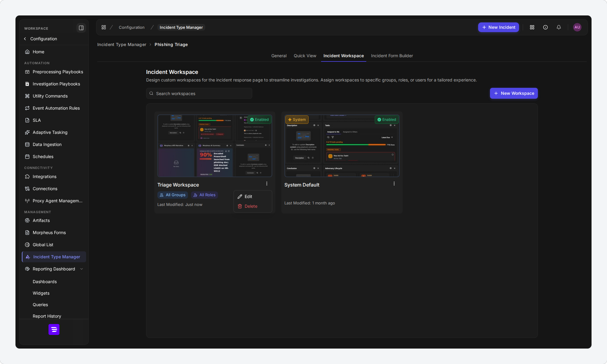Click the New Incident button
The height and width of the screenshot is (364, 607).
point(499,27)
